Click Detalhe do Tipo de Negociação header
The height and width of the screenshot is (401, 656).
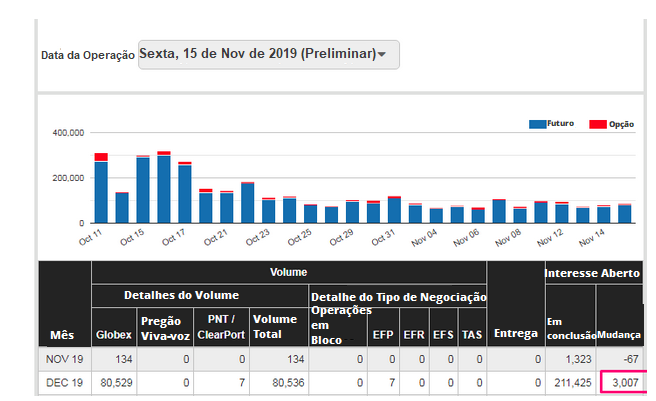[x=399, y=297]
